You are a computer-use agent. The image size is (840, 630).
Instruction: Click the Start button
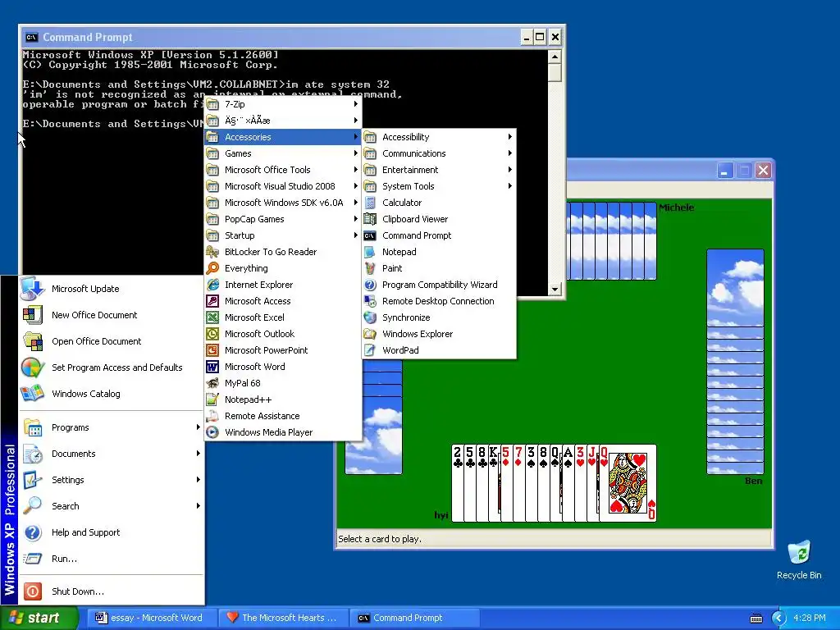(39, 618)
